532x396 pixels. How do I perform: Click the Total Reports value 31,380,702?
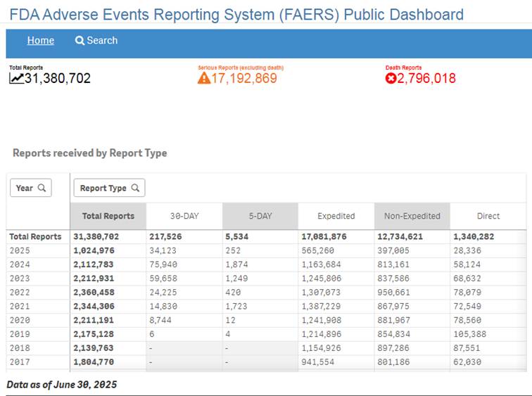click(x=58, y=78)
